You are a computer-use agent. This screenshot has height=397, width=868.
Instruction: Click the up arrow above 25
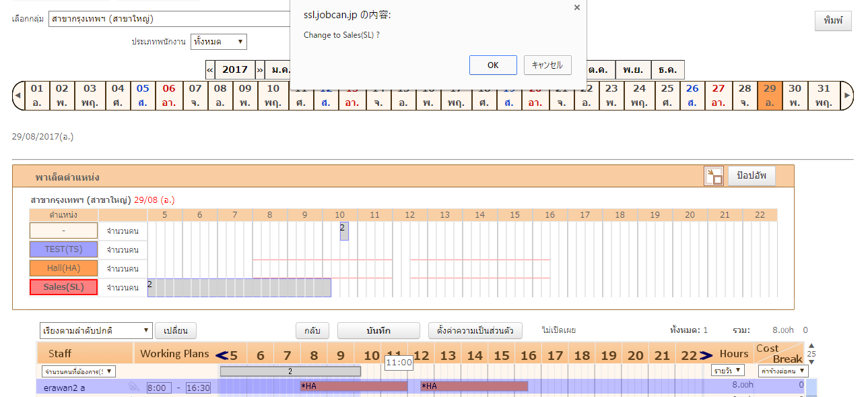coord(811,346)
